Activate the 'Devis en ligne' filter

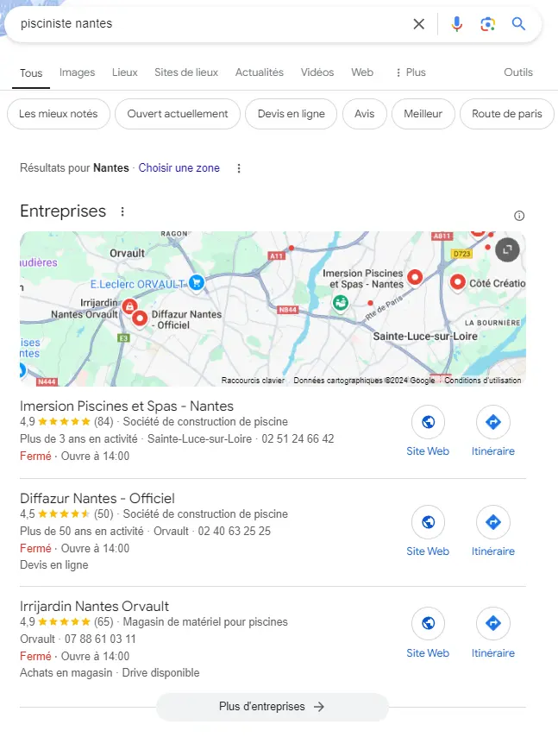291,113
